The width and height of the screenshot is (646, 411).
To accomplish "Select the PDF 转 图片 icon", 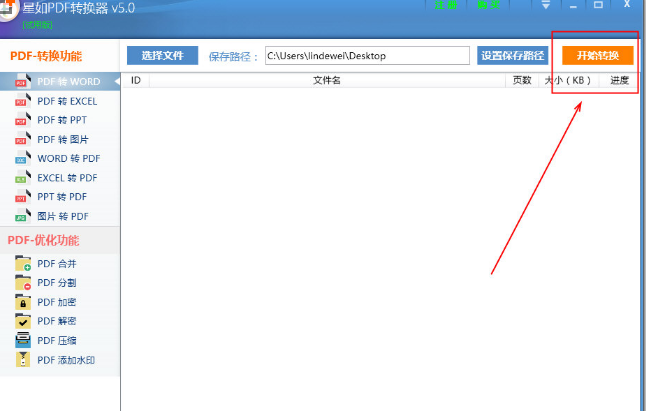I will tap(23, 139).
